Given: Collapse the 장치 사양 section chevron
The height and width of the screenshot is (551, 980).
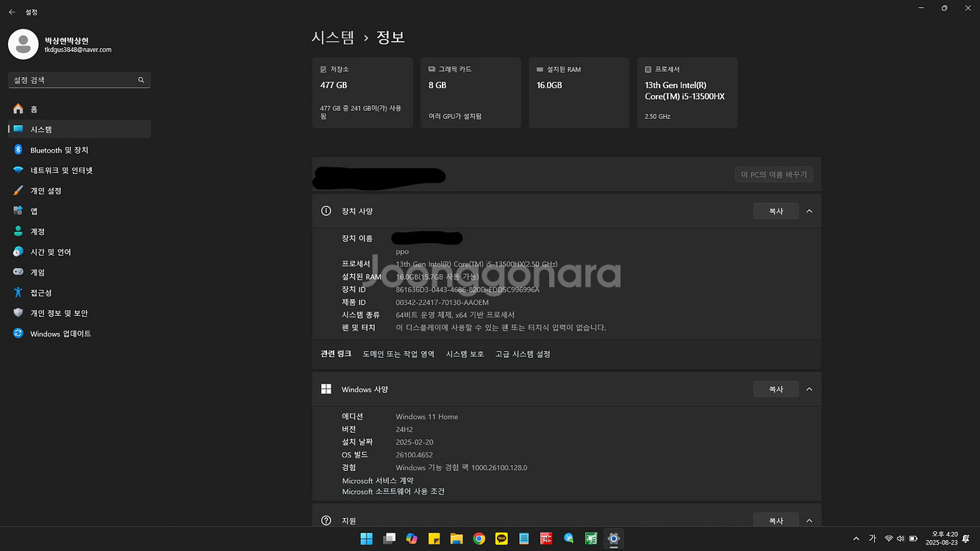Looking at the screenshot, I should pos(809,211).
